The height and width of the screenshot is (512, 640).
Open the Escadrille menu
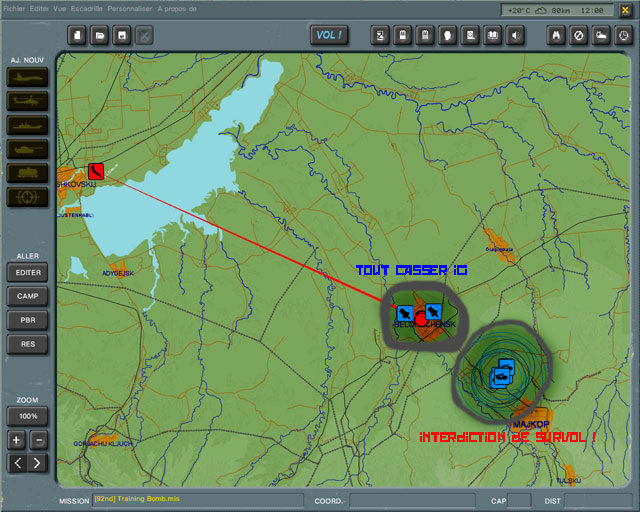pos(87,9)
